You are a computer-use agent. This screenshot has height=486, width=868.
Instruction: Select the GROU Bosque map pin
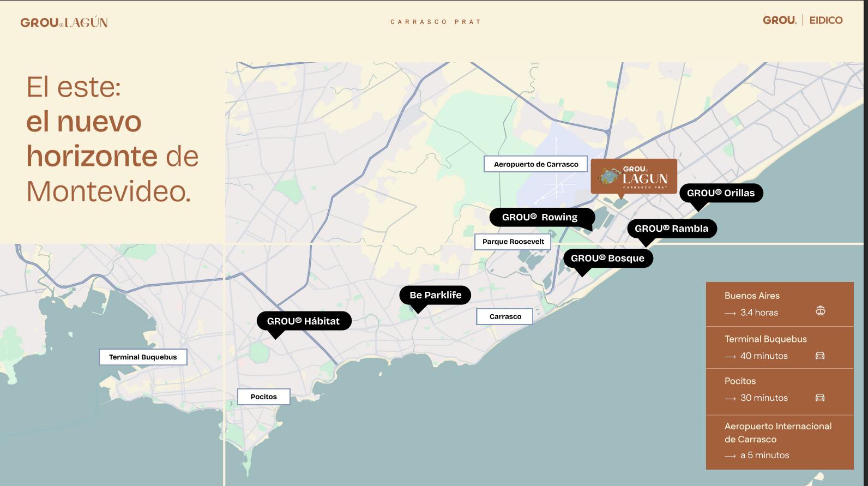click(x=608, y=259)
